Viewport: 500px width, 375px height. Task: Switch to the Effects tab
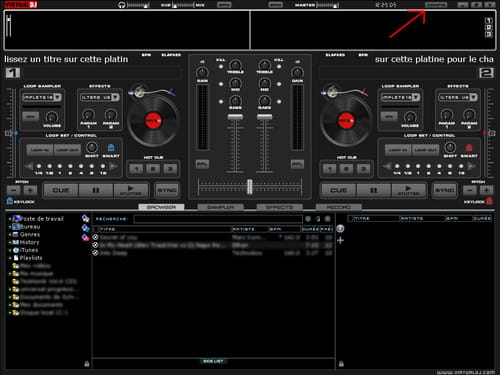[x=279, y=207]
